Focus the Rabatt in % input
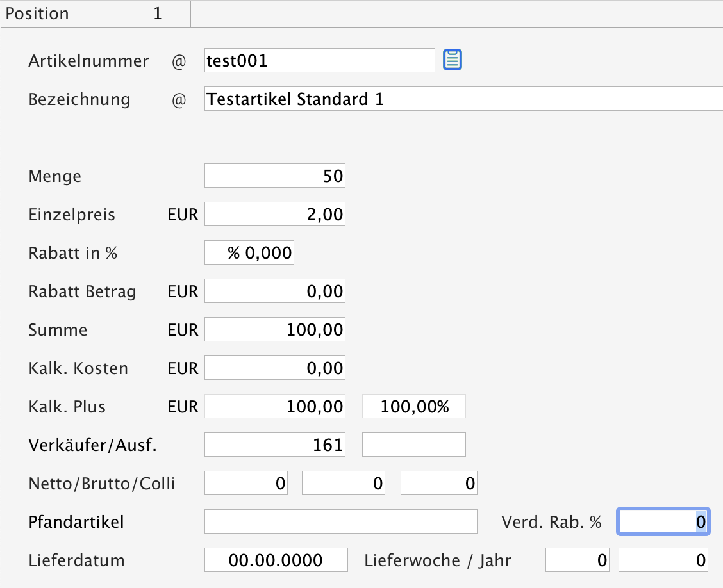The image size is (723, 588). tap(249, 253)
